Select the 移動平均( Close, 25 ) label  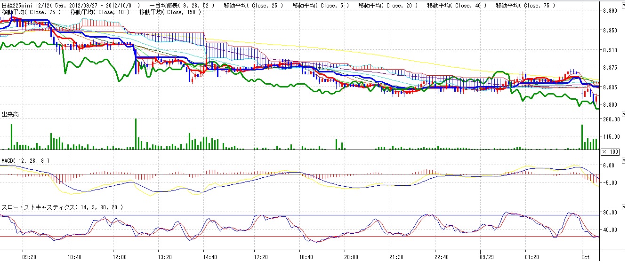pyautogui.click(x=254, y=6)
